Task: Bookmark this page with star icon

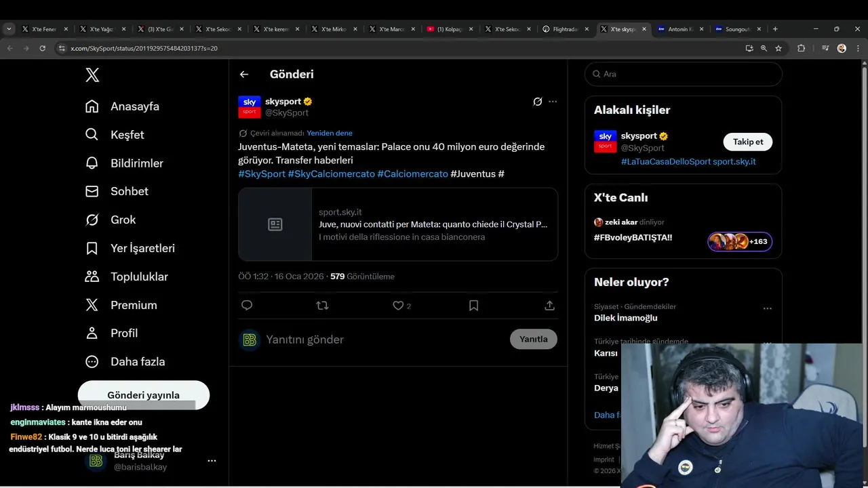Action: tap(778, 48)
